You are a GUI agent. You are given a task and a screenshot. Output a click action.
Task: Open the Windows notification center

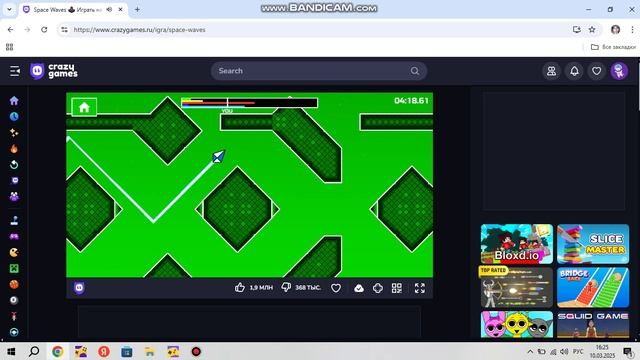pyautogui.click(x=629, y=351)
